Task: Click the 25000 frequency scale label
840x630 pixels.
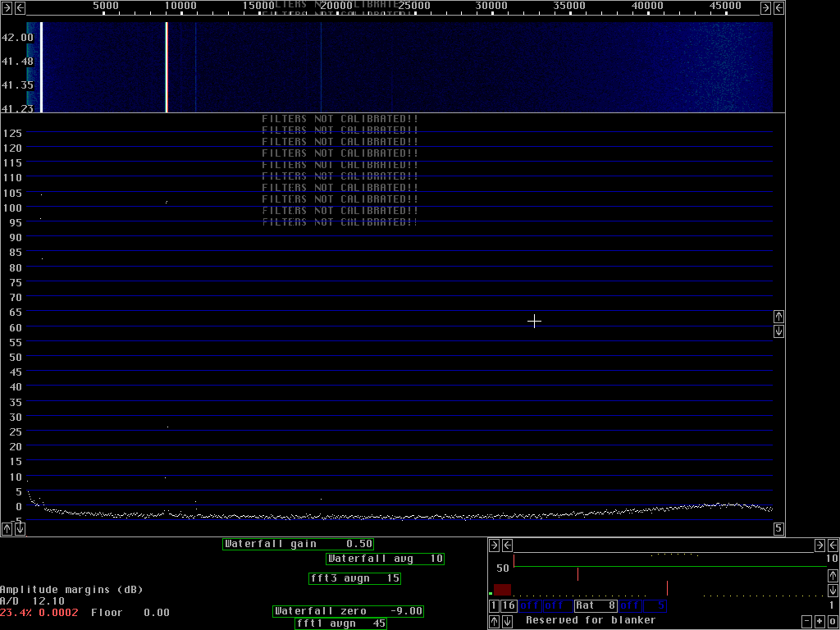Action: pyautogui.click(x=413, y=6)
